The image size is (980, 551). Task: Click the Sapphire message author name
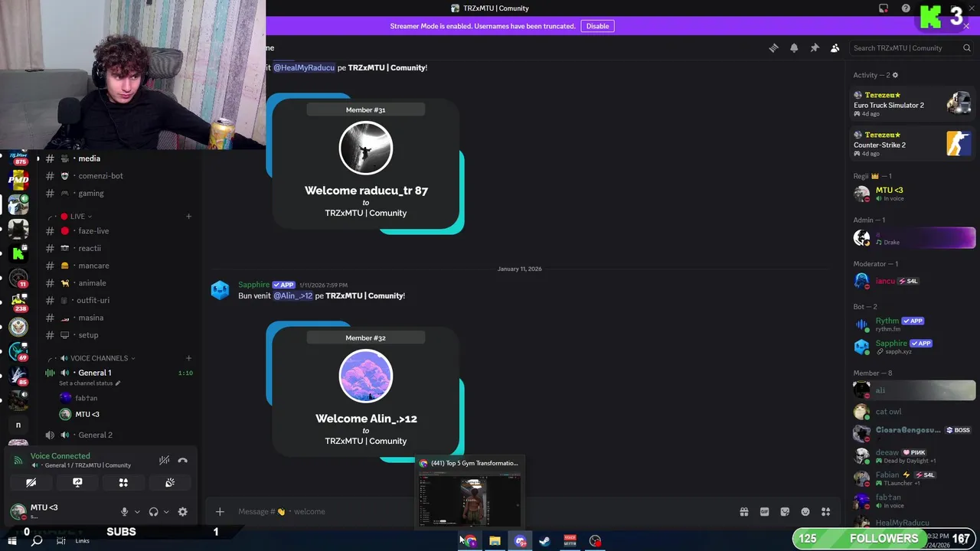coord(253,285)
